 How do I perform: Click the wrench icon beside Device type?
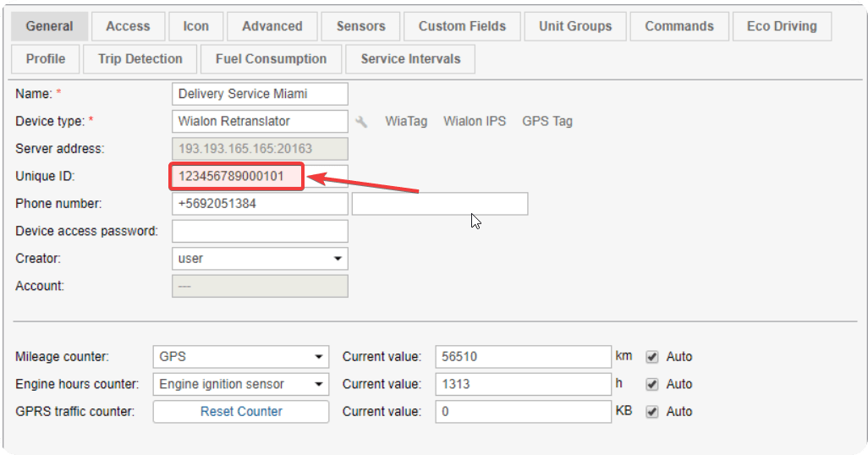[x=361, y=122]
